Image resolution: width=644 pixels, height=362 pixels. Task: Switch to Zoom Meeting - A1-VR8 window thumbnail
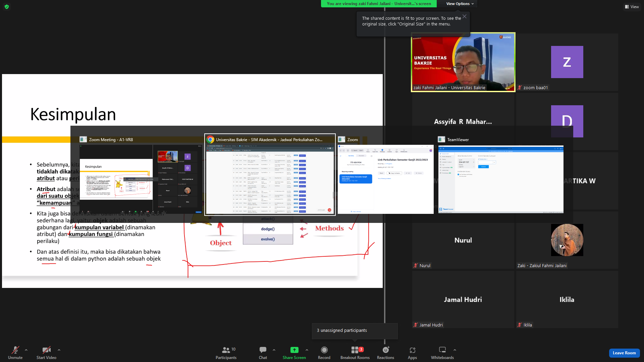point(141,179)
